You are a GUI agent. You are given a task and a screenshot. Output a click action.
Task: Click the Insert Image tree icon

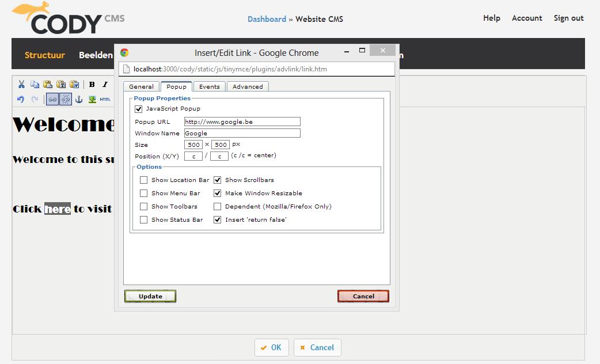[x=92, y=99]
